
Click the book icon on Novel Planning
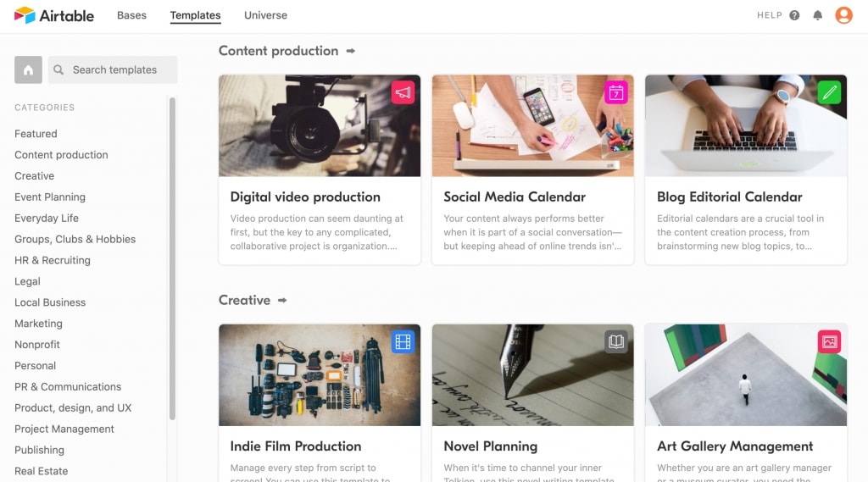pyautogui.click(x=616, y=341)
